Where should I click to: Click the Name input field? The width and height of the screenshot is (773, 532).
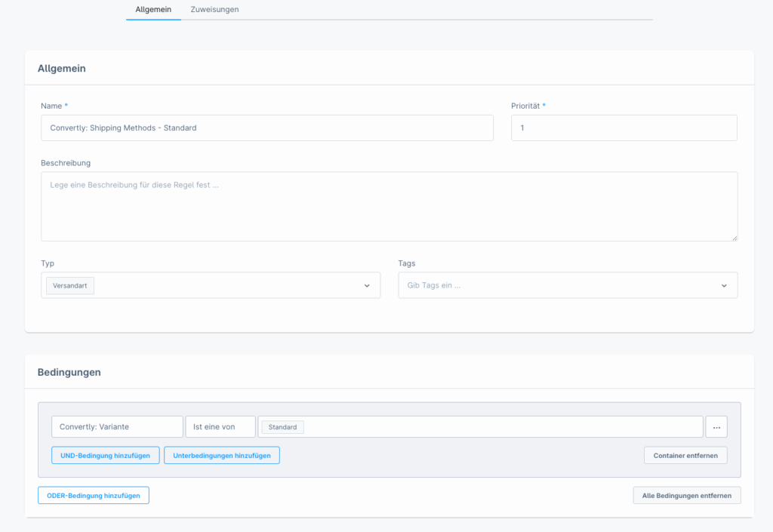click(267, 128)
